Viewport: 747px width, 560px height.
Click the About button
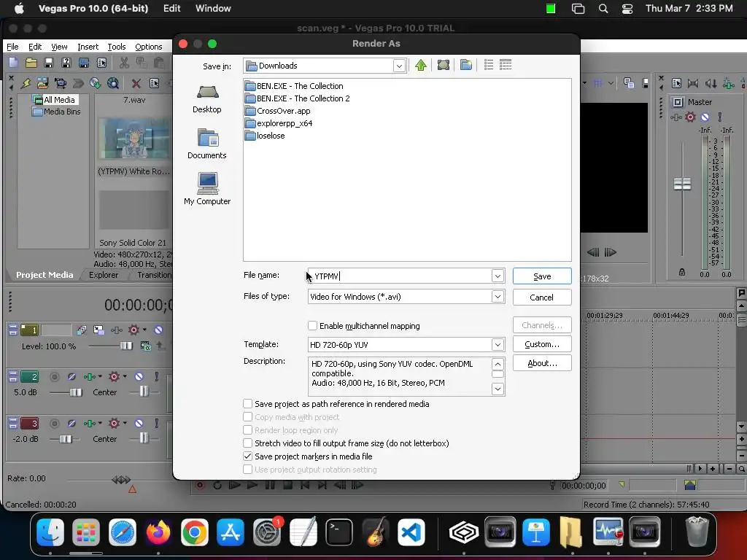tap(542, 363)
